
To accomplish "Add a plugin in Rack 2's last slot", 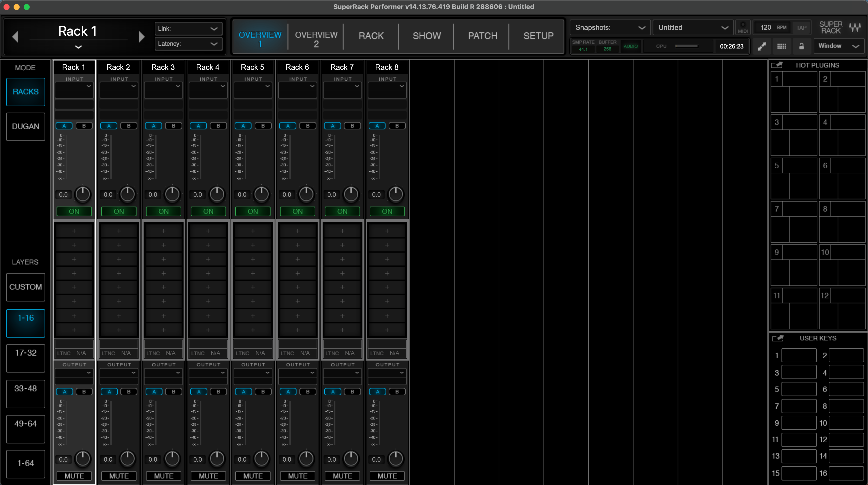I will pyautogui.click(x=119, y=330).
